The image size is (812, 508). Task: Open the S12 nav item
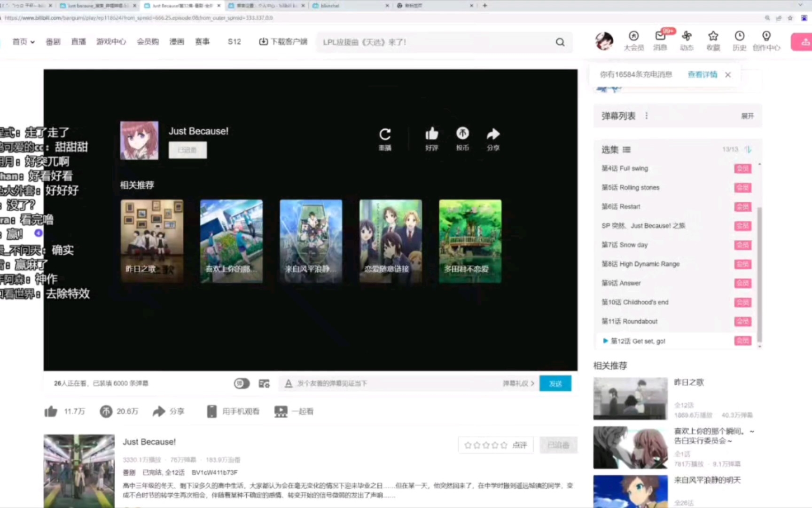pos(234,42)
